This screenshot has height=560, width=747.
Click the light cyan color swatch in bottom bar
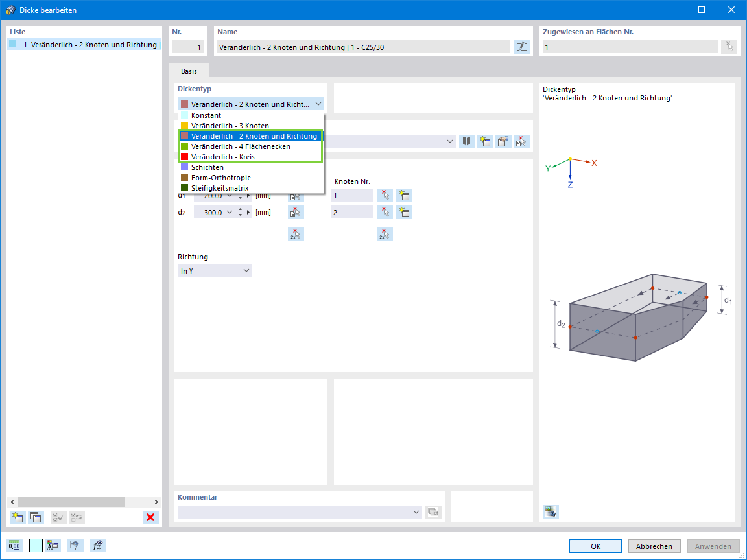(36, 546)
